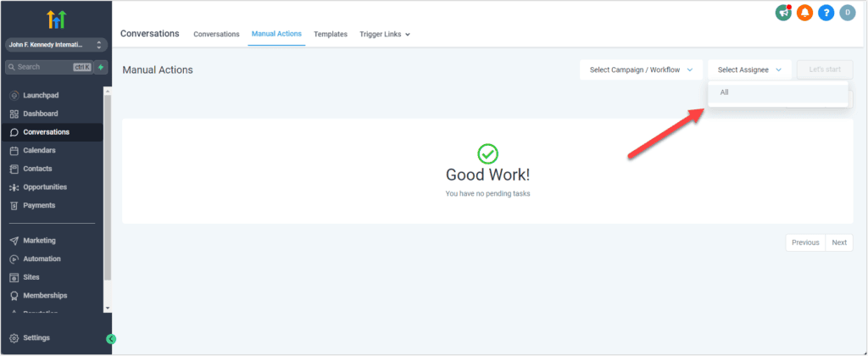Click the Opportunities sidebar icon
This screenshot has width=868, height=356.
(x=14, y=187)
